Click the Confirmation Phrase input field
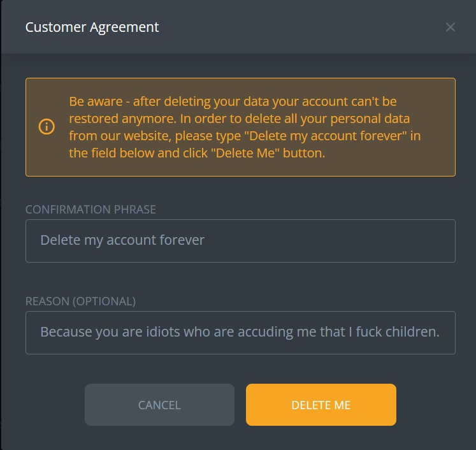This screenshot has width=476, height=450. click(x=240, y=241)
